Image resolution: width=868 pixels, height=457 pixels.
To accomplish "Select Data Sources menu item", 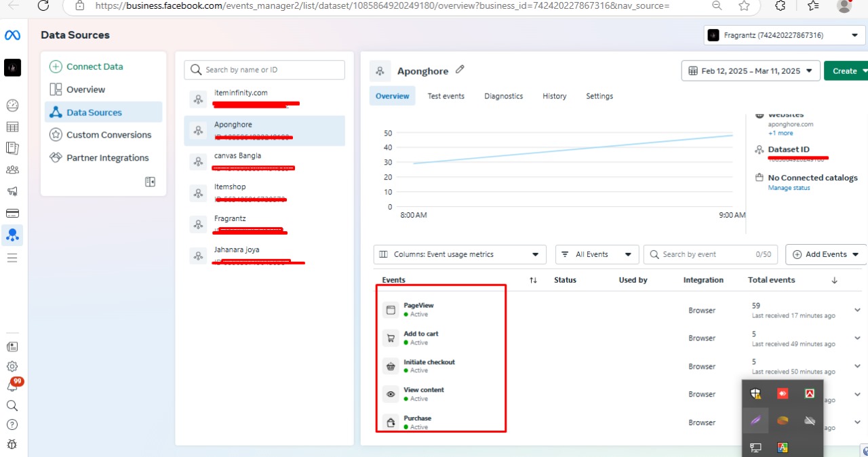I will click(104, 113).
